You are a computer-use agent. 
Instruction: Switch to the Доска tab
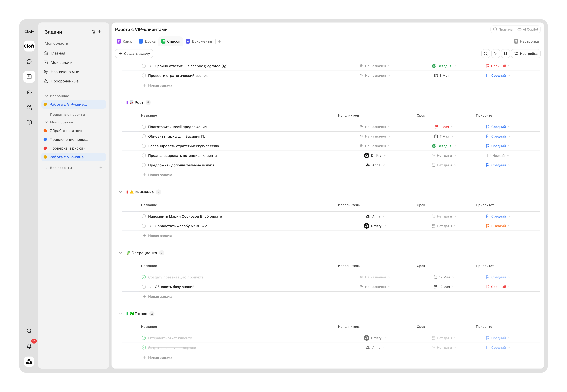coord(147,41)
